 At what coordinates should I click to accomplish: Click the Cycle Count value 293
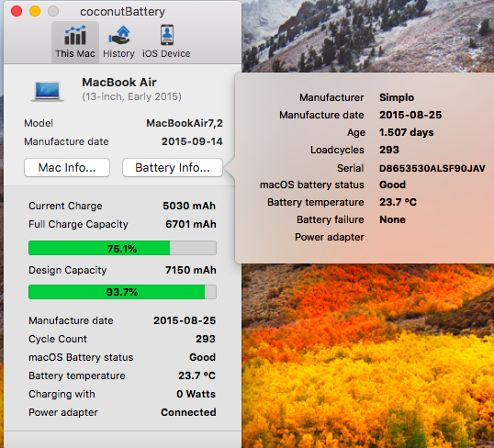[x=206, y=339]
